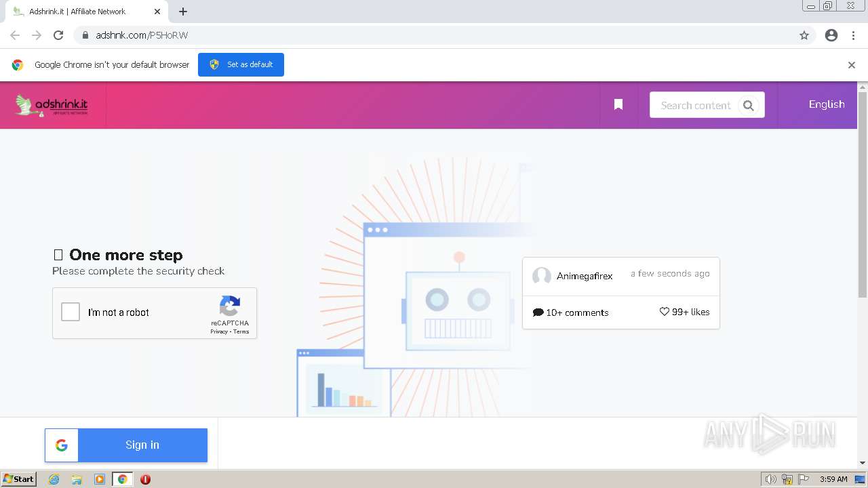This screenshot has height=488, width=868.
Task: Sign in with Google button
Action: (126, 445)
